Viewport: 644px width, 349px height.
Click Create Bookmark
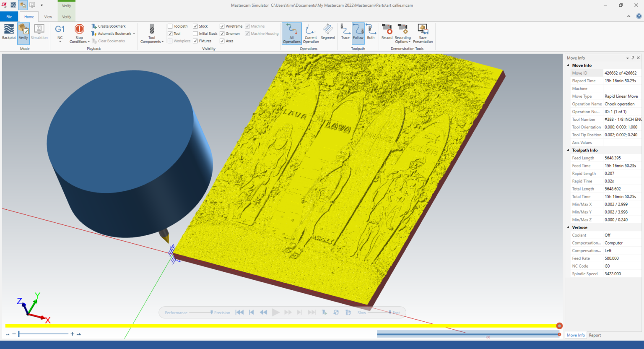(x=109, y=26)
